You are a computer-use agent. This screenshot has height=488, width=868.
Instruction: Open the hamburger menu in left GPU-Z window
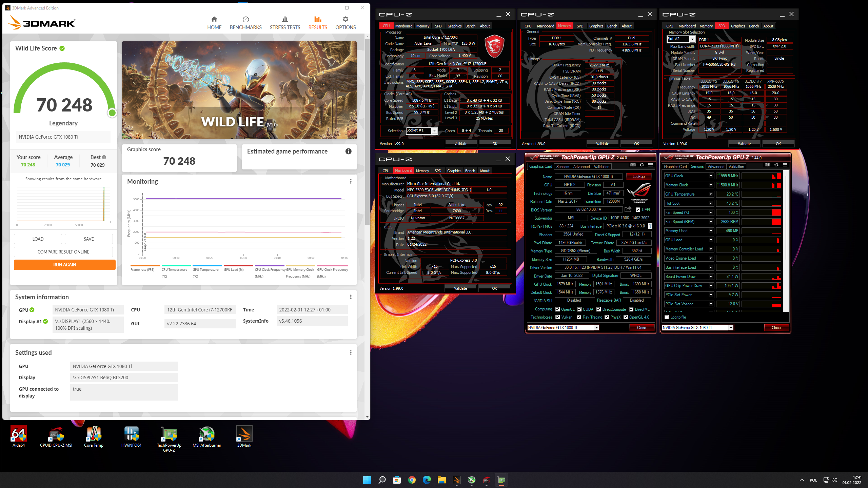(x=650, y=165)
